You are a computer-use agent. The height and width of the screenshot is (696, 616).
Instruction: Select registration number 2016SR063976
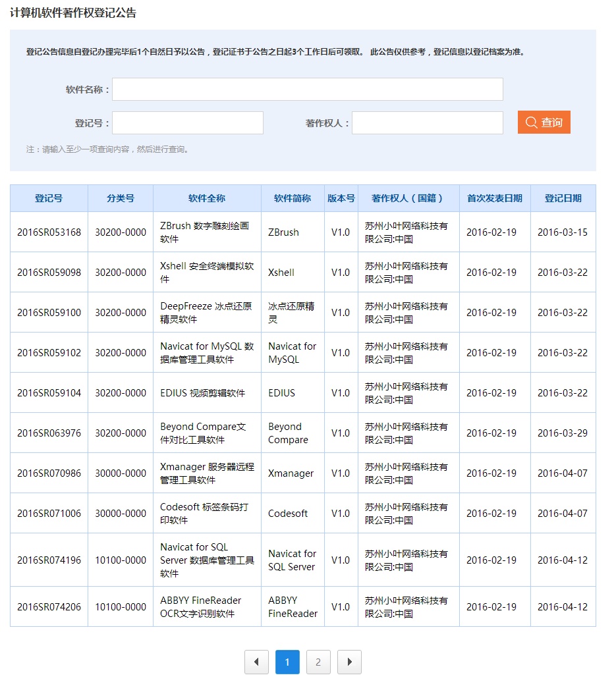49,433
